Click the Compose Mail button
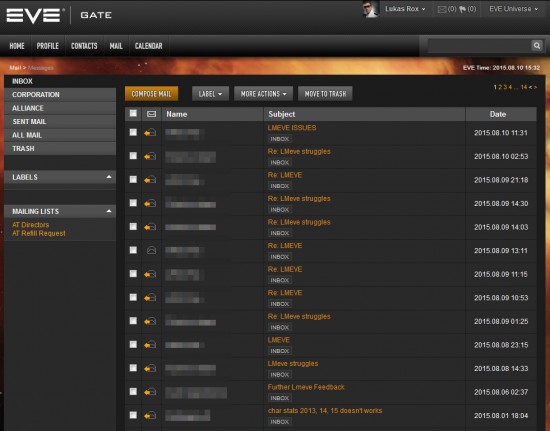Image resolution: width=550 pixels, height=431 pixels. coord(152,94)
